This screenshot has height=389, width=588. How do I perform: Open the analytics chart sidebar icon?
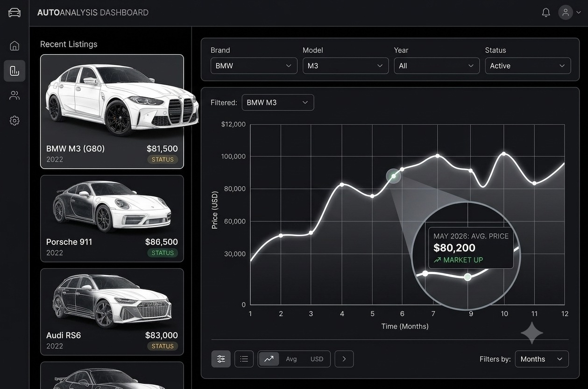tap(14, 71)
